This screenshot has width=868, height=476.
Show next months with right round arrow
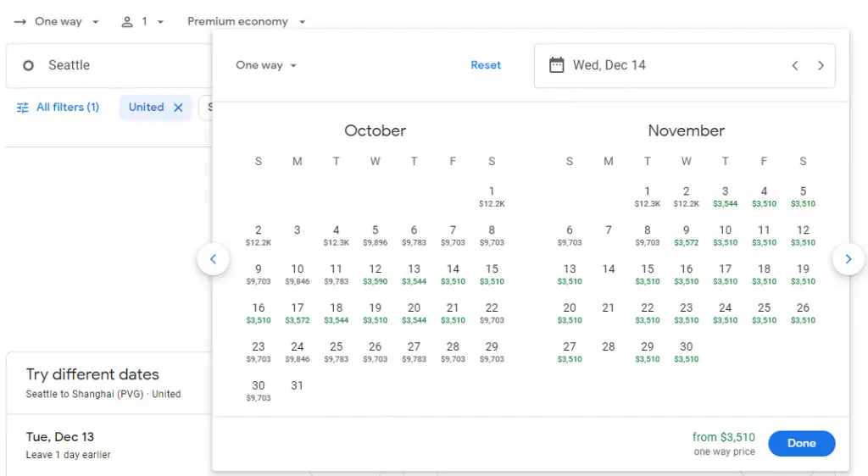848,259
